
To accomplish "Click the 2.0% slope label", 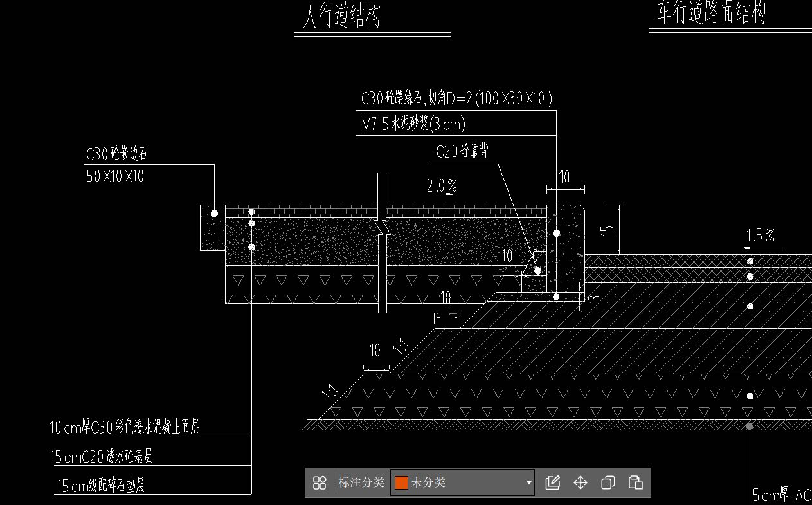I will 442,186.
